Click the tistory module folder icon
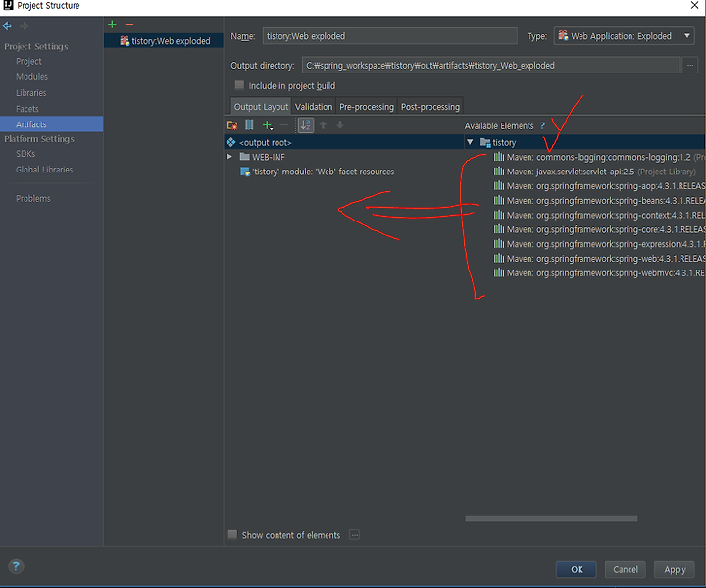This screenshot has height=588, width=706. 485,143
